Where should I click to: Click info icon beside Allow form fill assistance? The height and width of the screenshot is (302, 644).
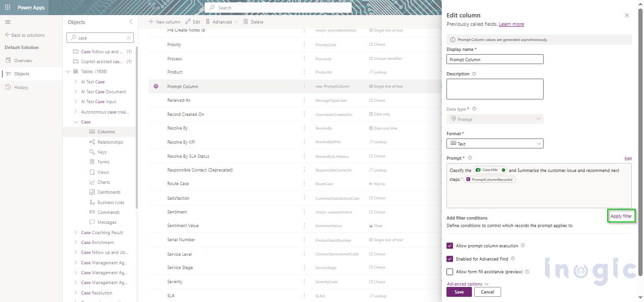coord(527,272)
